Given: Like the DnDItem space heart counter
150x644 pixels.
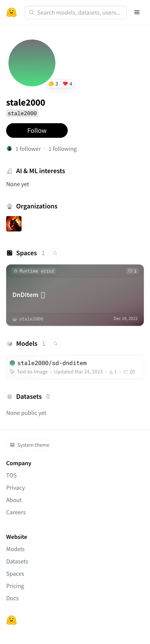Looking at the screenshot, I should point(132,271).
